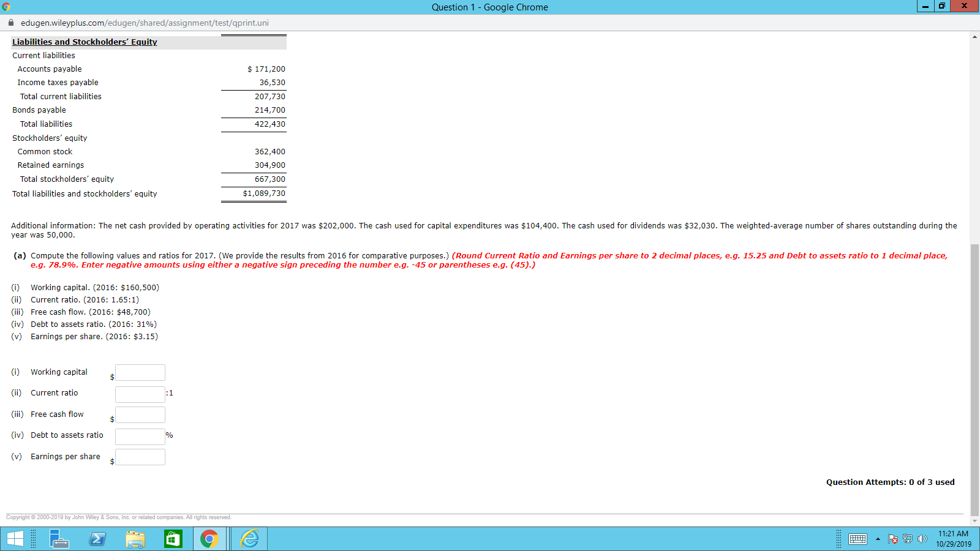The height and width of the screenshot is (551, 980).
Task: View Action Center notifications via the flag icon
Action: 892,539
